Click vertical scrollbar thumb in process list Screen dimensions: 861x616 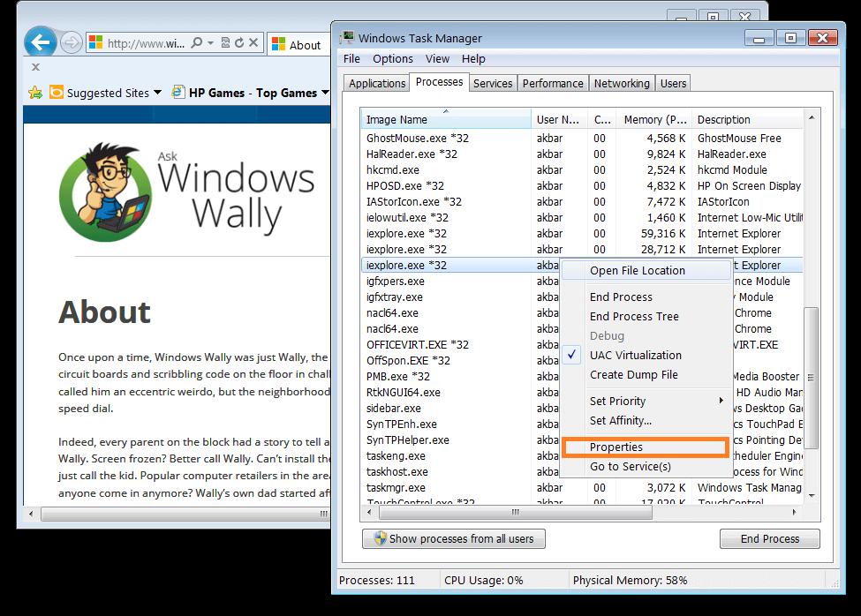pos(811,378)
